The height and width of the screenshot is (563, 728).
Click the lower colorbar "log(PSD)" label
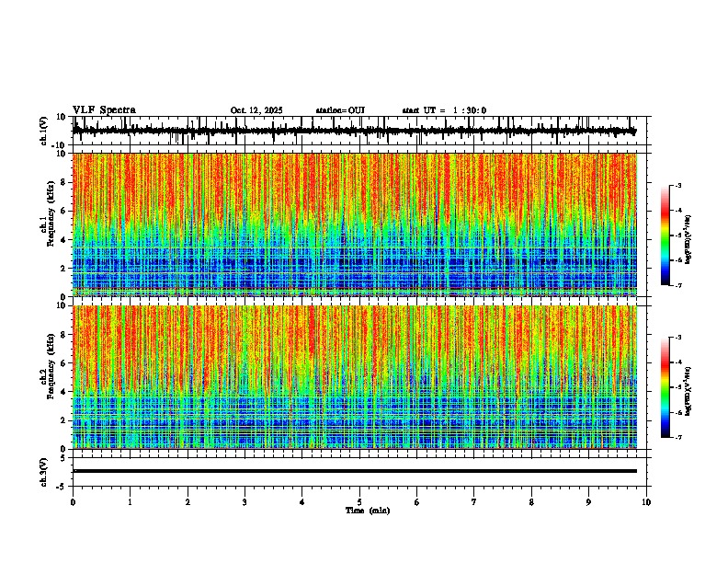tap(688, 392)
